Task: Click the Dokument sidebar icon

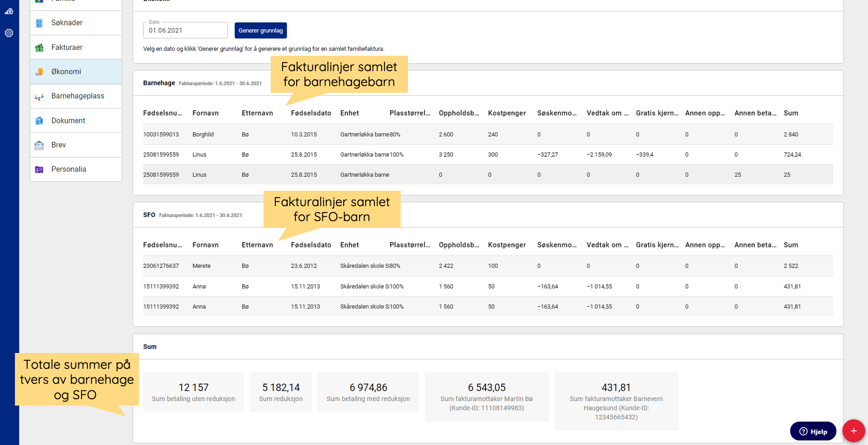Action: pyautogui.click(x=39, y=121)
